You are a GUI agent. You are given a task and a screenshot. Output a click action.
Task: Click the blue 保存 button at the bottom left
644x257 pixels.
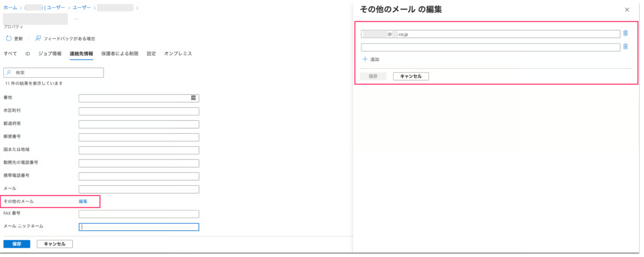17,245
